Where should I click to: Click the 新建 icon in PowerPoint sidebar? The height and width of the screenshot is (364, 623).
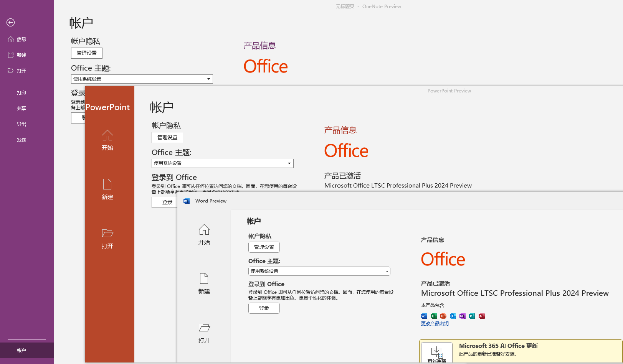click(x=107, y=184)
